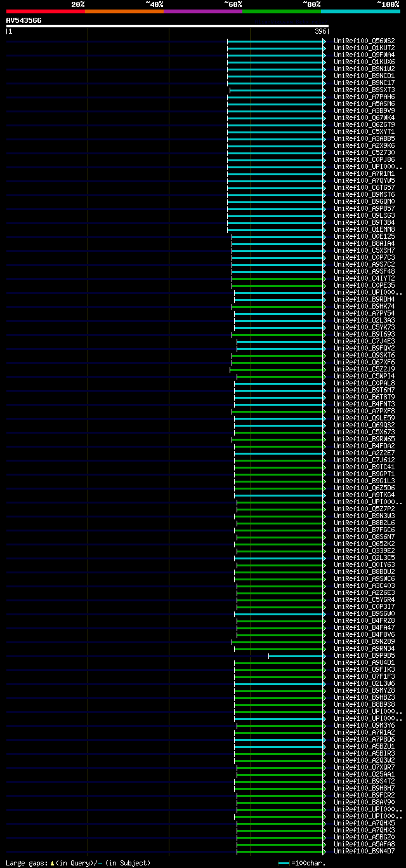Click the white query sequence bar
Screen dimensions: 406x868
tap(167, 26)
